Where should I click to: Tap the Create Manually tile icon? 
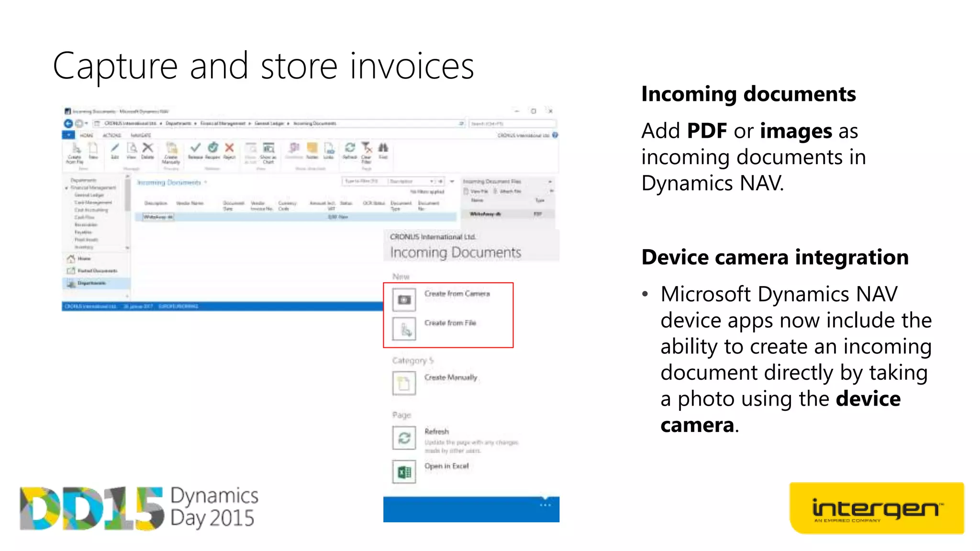(x=404, y=384)
